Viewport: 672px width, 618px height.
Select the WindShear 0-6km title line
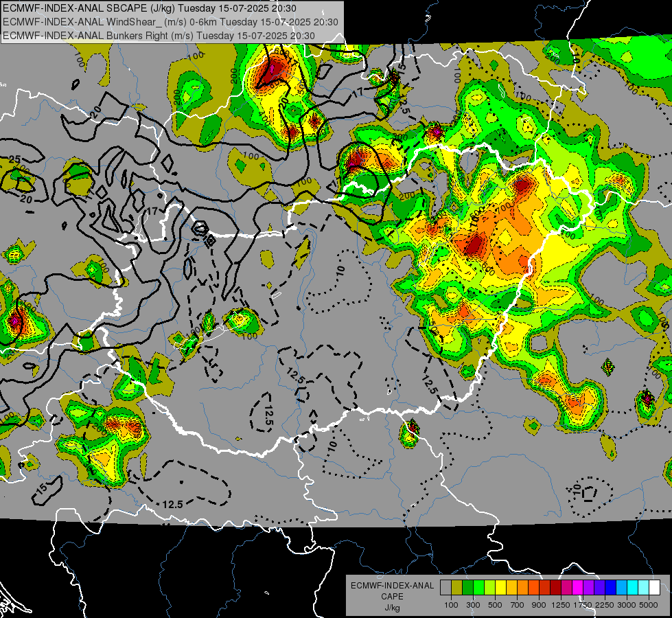[170, 22]
